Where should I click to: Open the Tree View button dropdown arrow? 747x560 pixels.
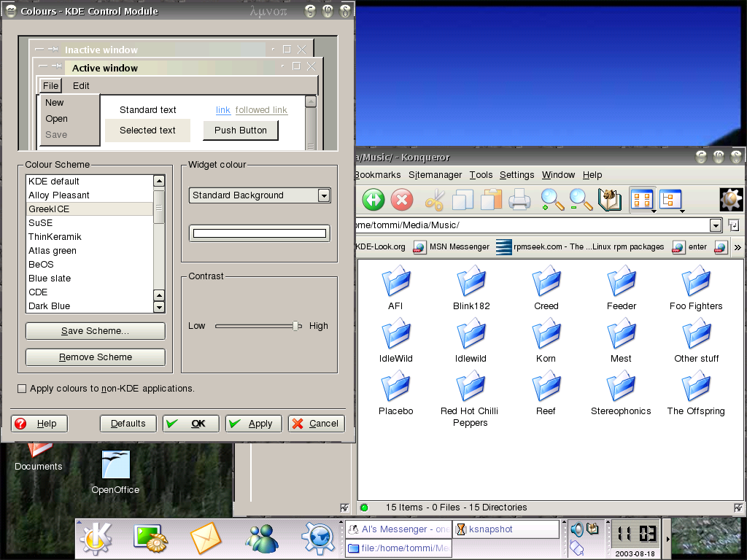(x=682, y=211)
